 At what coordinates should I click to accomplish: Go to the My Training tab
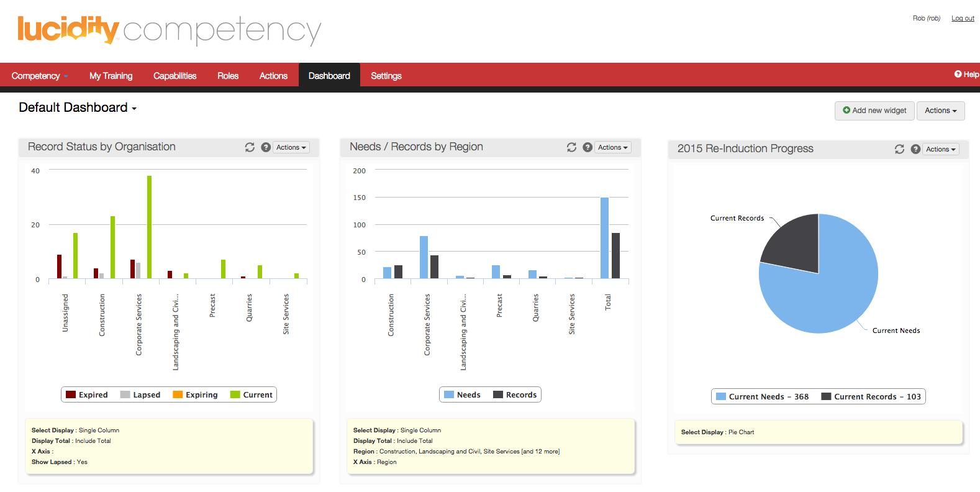[x=111, y=76]
